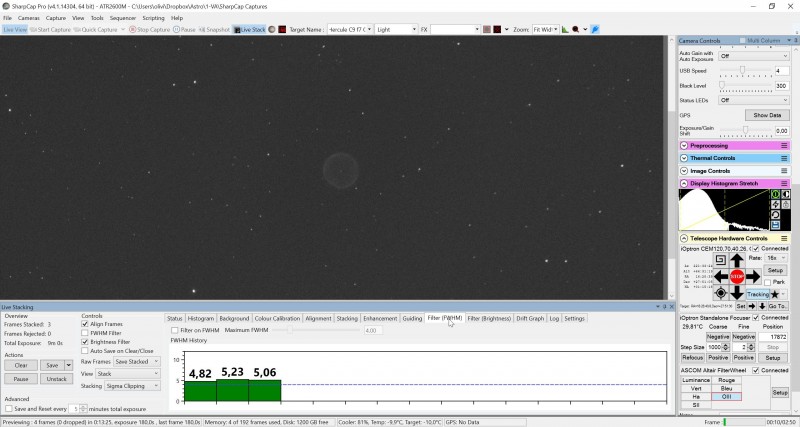Viewport: 800px width, 427px height.
Task: Open the Scripting menu
Action: (x=153, y=18)
